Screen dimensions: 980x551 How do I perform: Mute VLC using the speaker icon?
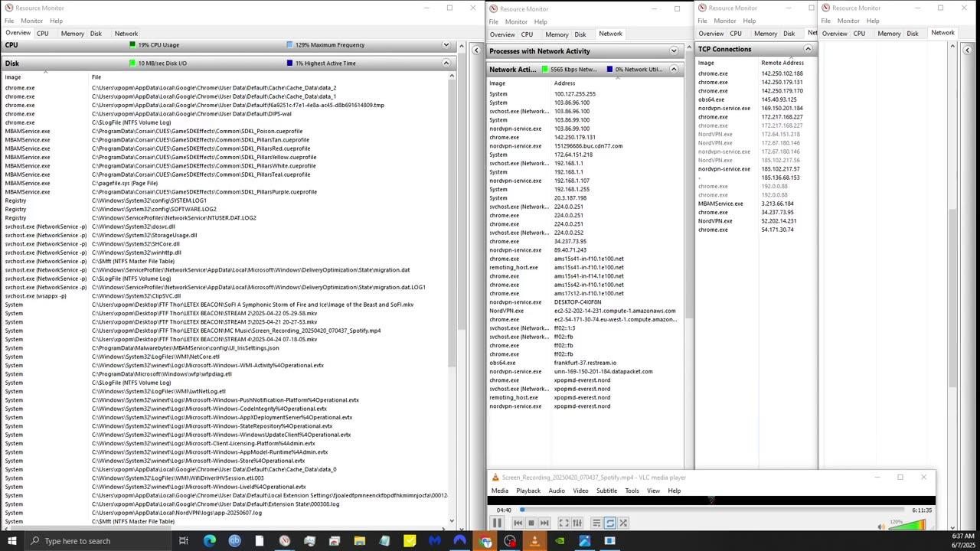tap(883, 526)
